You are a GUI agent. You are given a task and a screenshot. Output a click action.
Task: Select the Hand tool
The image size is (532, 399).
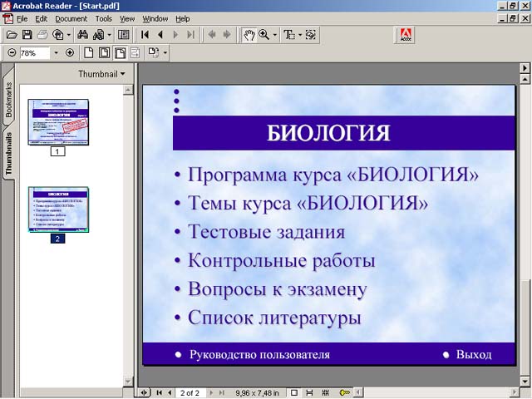(x=249, y=35)
